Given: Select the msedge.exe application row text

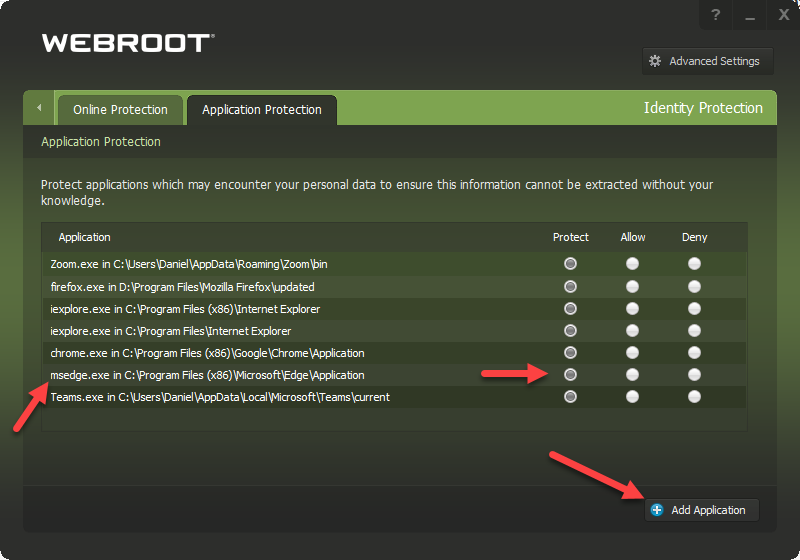Looking at the screenshot, I should [x=207, y=375].
